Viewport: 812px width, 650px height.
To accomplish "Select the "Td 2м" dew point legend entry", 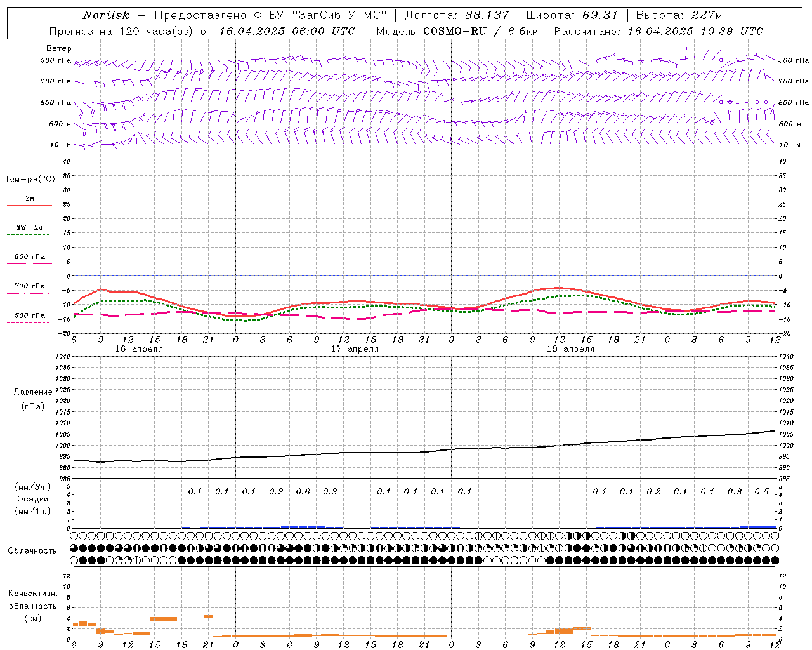I will [30, 227].
